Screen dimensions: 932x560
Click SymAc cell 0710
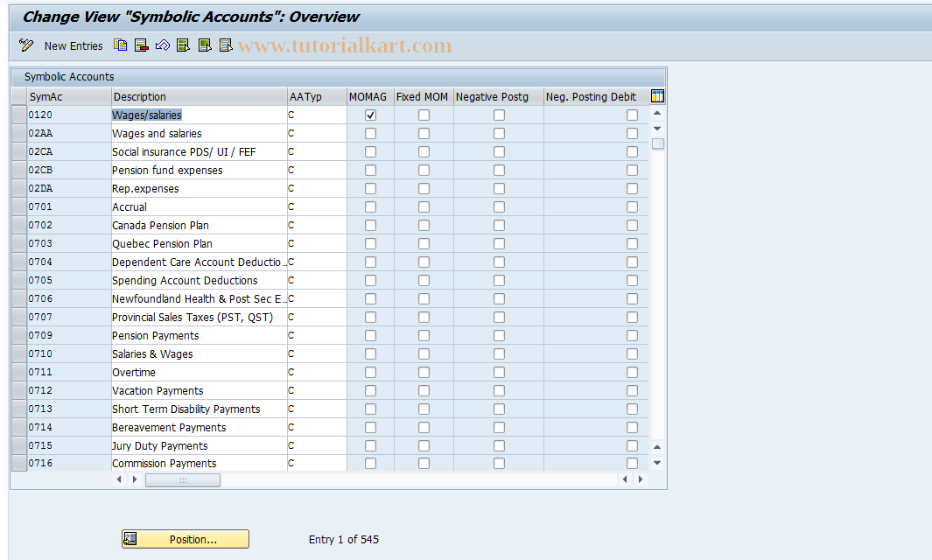(x=69, y=353)
